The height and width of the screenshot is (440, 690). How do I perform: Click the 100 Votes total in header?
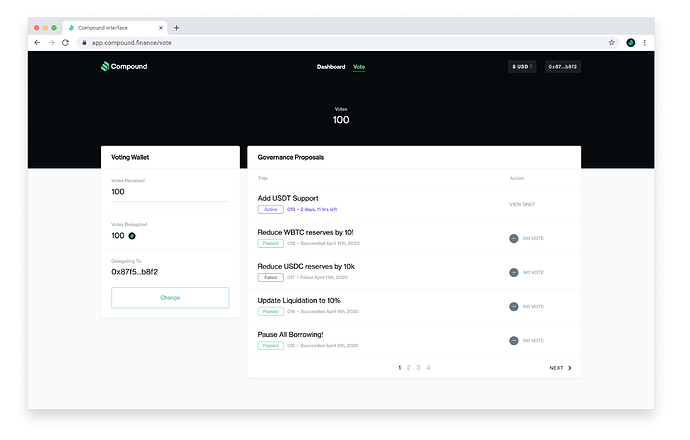(341, 120)
